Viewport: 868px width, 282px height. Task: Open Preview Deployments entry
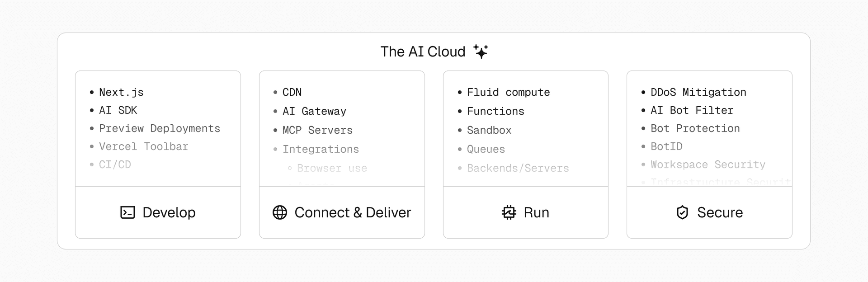(160, 128)
